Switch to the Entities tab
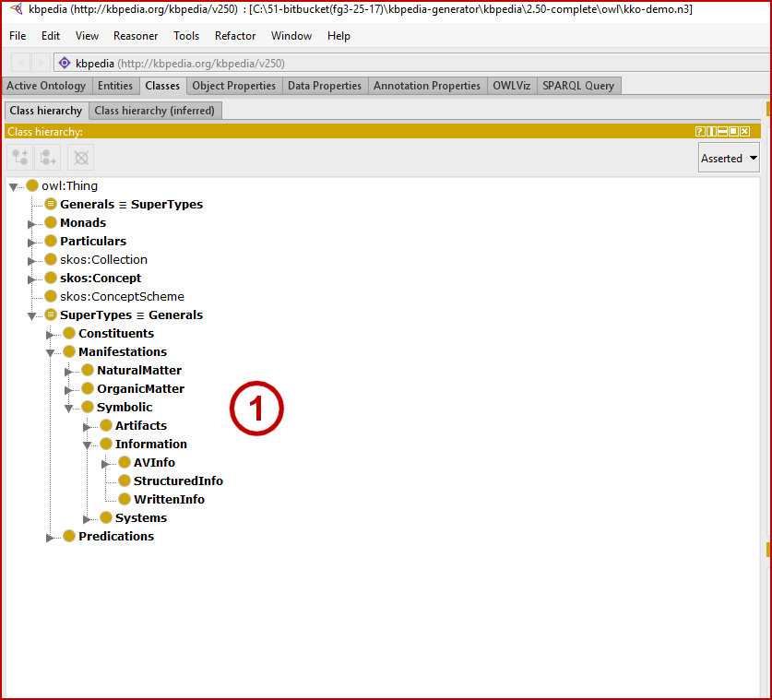 (x=115, y=86)
